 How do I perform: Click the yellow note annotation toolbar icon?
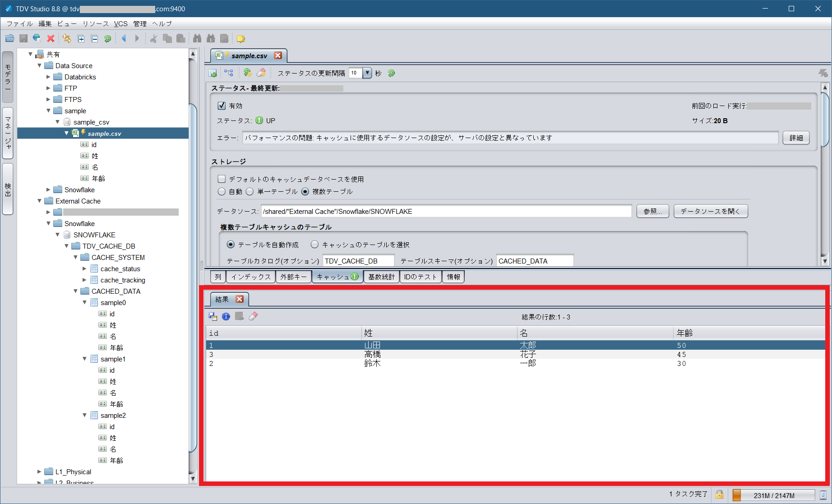tap(240, 39)
